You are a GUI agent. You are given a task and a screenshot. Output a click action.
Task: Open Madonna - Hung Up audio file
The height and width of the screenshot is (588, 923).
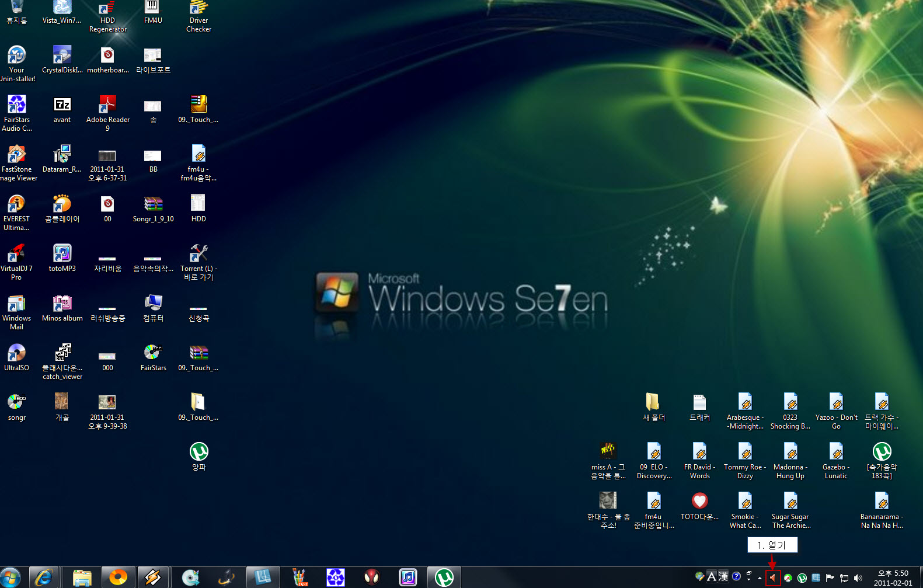pos(790,461)
